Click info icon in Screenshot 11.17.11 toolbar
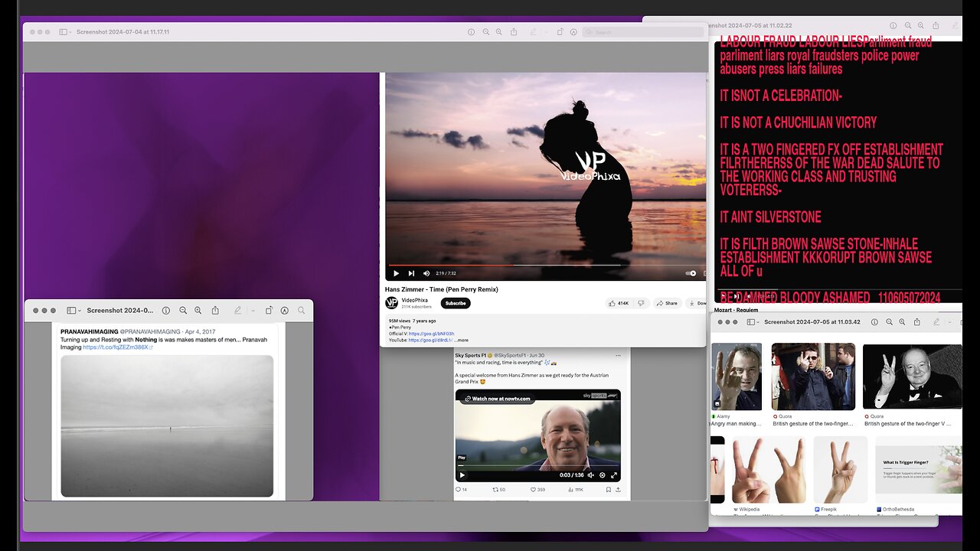This screenshot has width=980, height=551. [472, 32]
